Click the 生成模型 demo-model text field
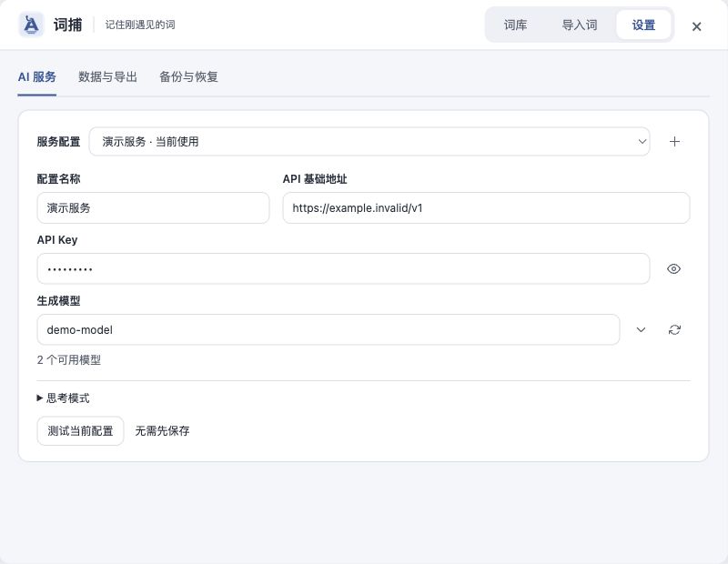This screenshot has height=564, width=728. point(329,329)
